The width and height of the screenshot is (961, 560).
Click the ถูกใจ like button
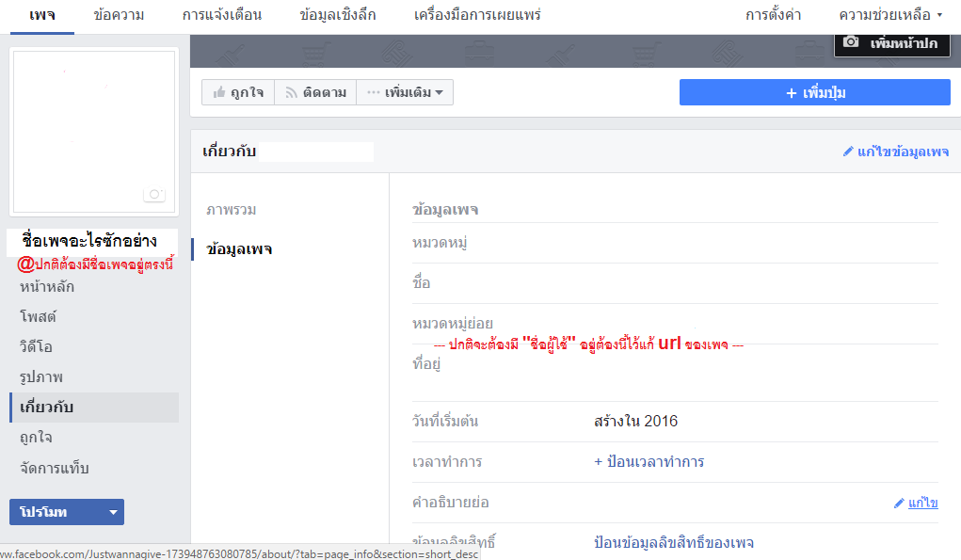pyautogui.click(x=238, y=92)
